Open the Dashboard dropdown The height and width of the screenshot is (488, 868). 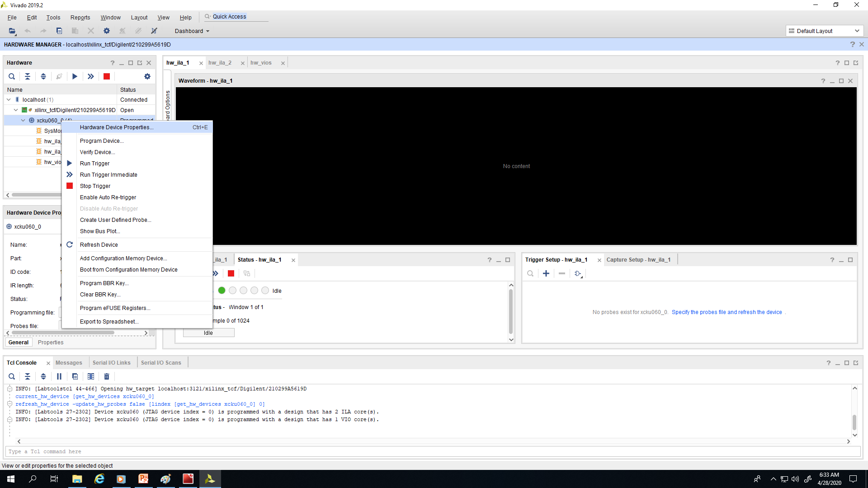(x=192, y=31)
